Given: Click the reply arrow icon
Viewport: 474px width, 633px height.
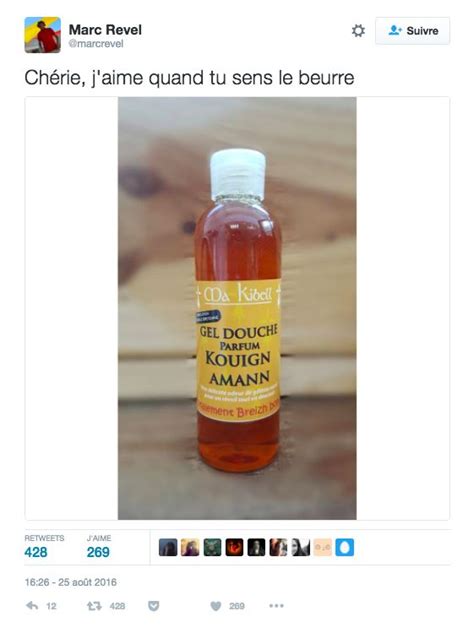Looking at the screenshot, I should [x=32, y=605].
